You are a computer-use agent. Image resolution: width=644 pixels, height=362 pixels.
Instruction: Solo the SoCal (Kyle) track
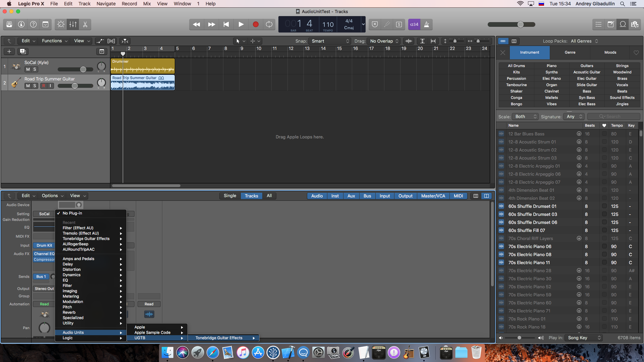pos(35,69)
